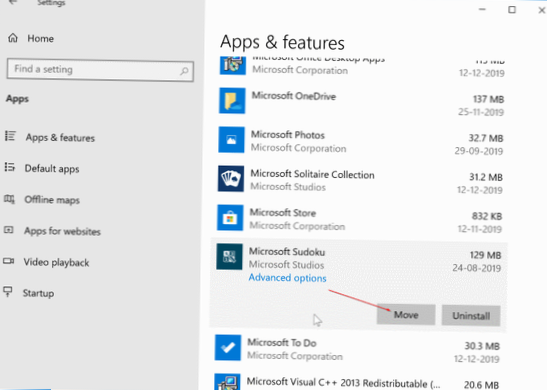Open Startup section
The height and width of the screenshot is (390, 547).
[x=38, y=293]
